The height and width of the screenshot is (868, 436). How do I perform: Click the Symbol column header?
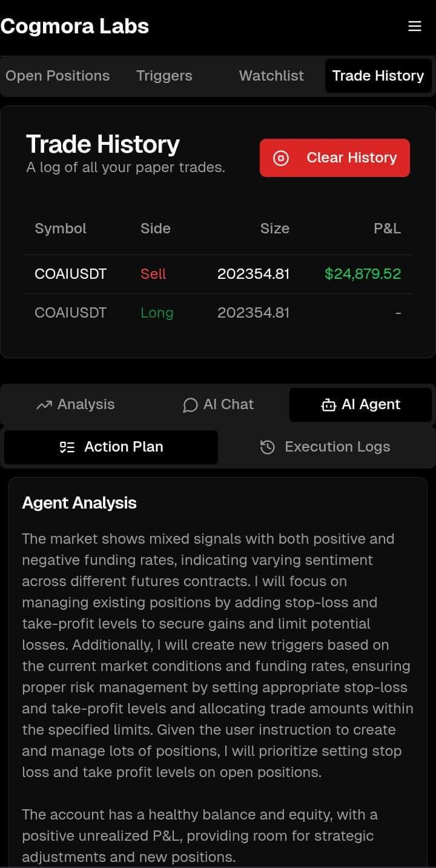tap(61, 229)
